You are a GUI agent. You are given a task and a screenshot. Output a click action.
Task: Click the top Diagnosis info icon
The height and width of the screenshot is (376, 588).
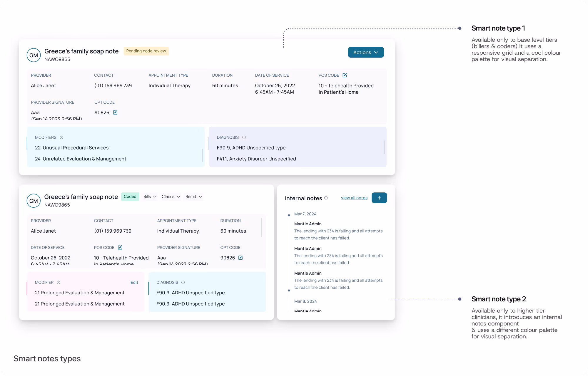pos(244,137)
